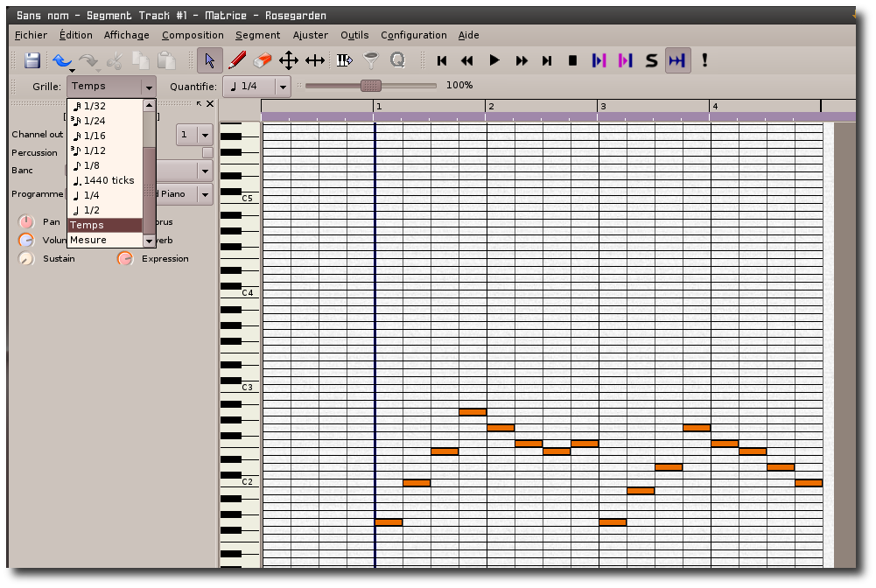Toggle solo with the S button
This screenshot has height=588, width=876.
click(x=651, y=60)
